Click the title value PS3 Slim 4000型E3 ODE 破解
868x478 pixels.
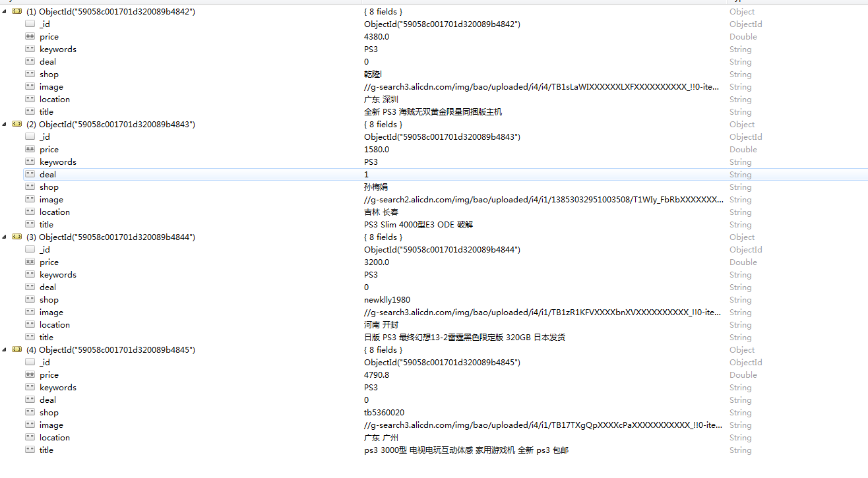[x=419, y=225]
